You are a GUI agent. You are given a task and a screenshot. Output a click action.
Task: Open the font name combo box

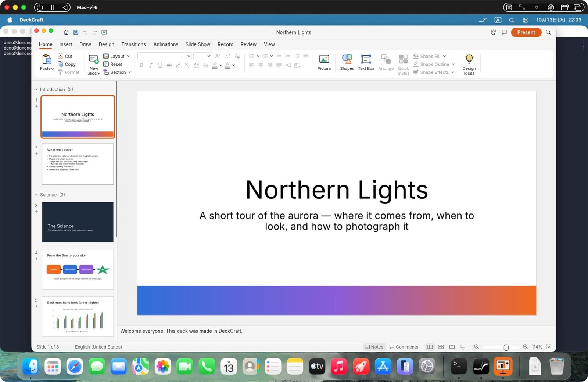point(165,56)
